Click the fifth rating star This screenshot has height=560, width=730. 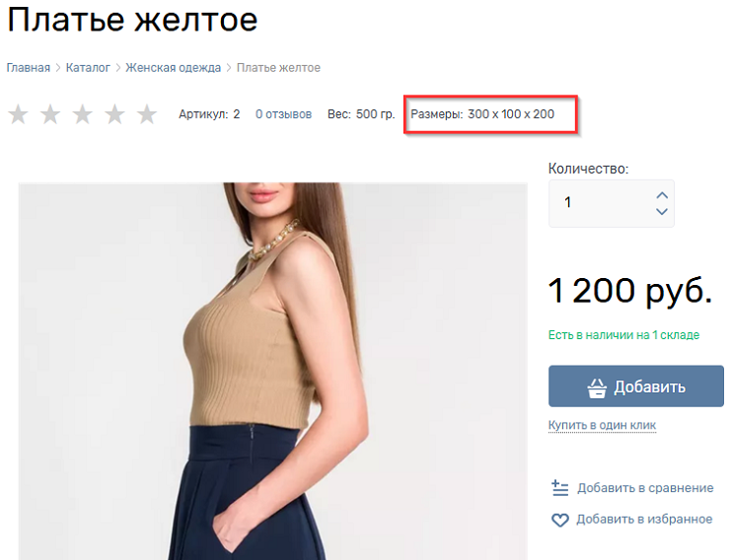[147, 114]
